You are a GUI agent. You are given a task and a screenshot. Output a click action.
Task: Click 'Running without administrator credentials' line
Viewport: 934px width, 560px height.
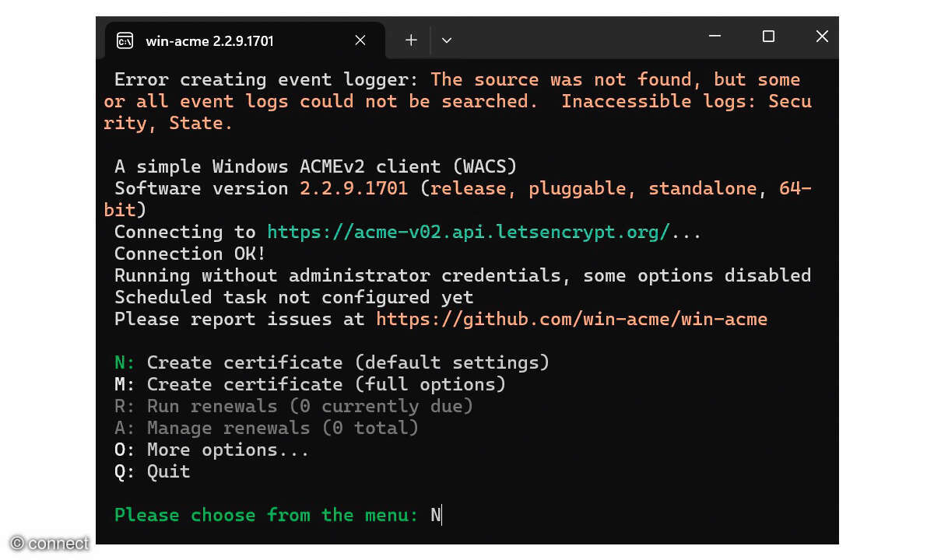(462, 275)
